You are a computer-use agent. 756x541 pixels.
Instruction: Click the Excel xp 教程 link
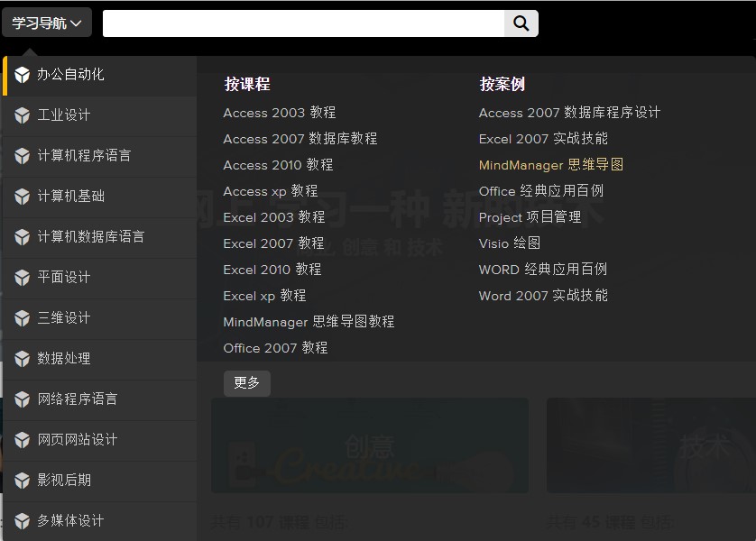coord(264,296)
